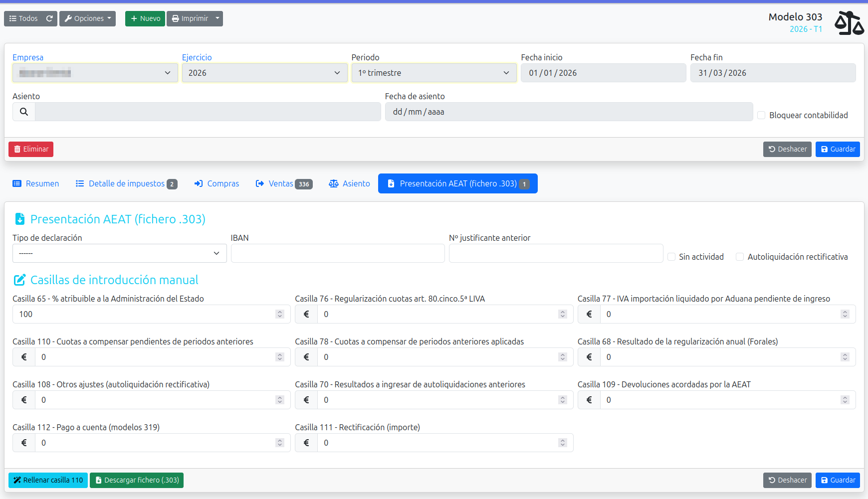Download the .303 file with Descargar fichero

pyautogui.click(x=137, y=480)
